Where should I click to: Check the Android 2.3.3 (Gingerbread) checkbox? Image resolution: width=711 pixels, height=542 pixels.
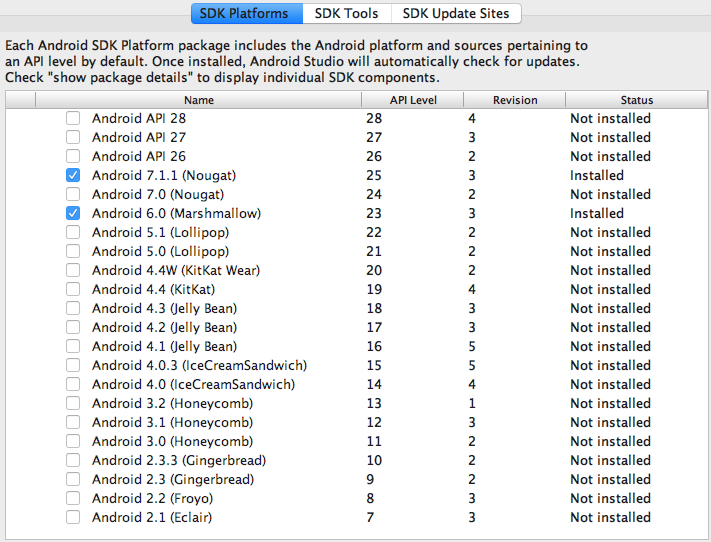[73, 460]
